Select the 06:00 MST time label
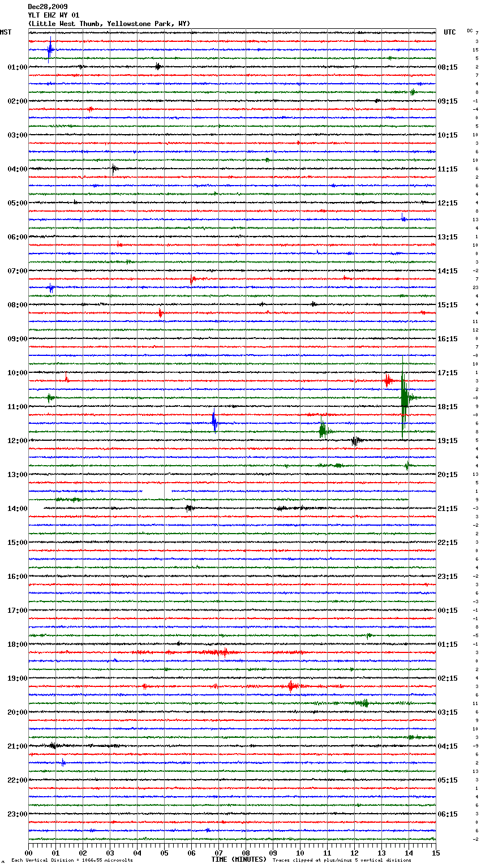481x868 pixels. coord(18,237)
